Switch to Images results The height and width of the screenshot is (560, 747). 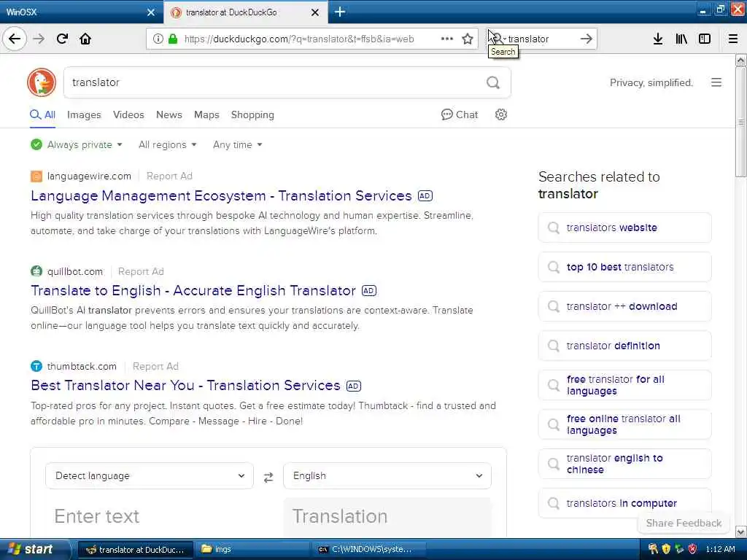84,114
